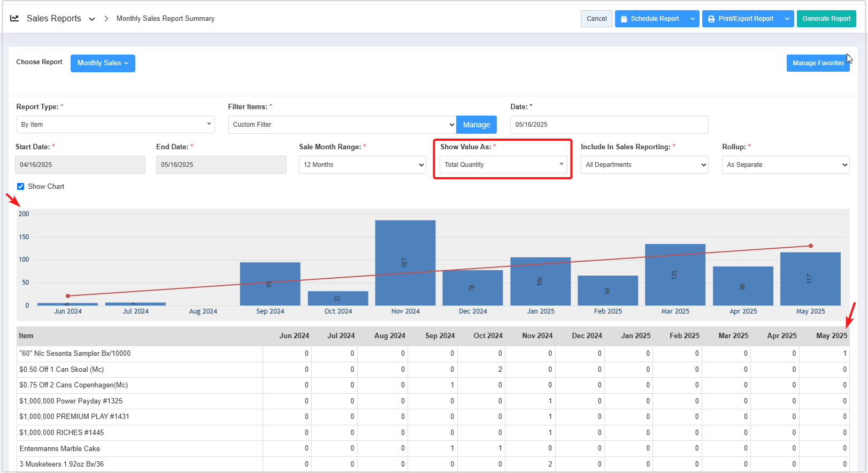The height and width of the screenshot is (473, 868).
Task: Click the printer icon on Print/Export Report
Action: pos(711,19)
